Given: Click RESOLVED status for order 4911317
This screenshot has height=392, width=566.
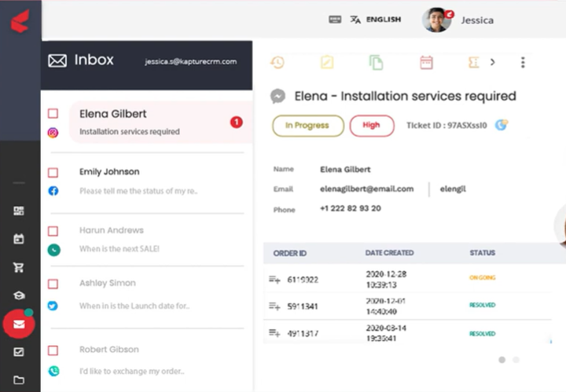Looking at the screenshot, I should click(482, 334).
